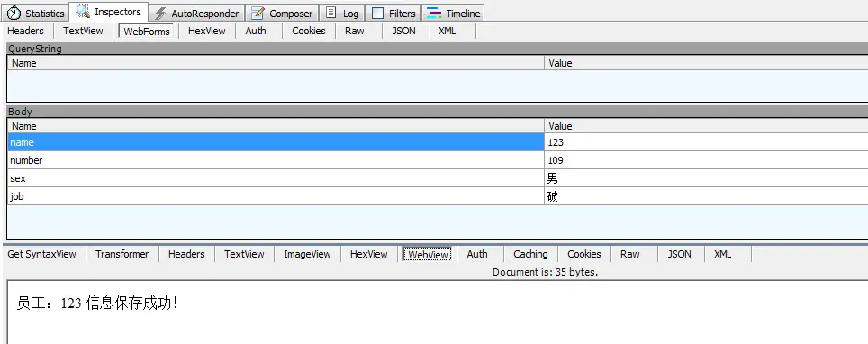Open request JSON inspector tab
The height and width of the screenshot is (344, 868).
coord(404,31)
